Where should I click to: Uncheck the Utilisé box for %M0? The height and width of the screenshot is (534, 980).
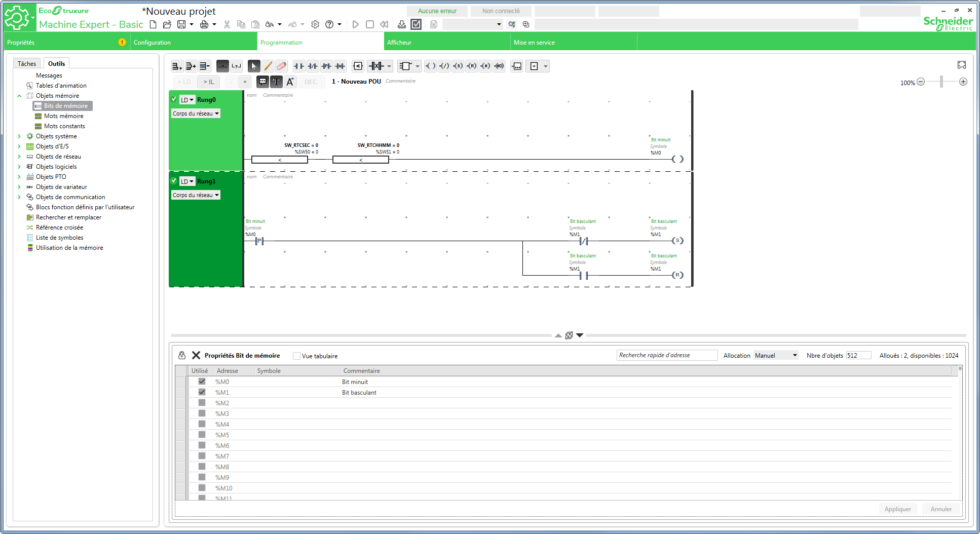(x=202, y=382)
